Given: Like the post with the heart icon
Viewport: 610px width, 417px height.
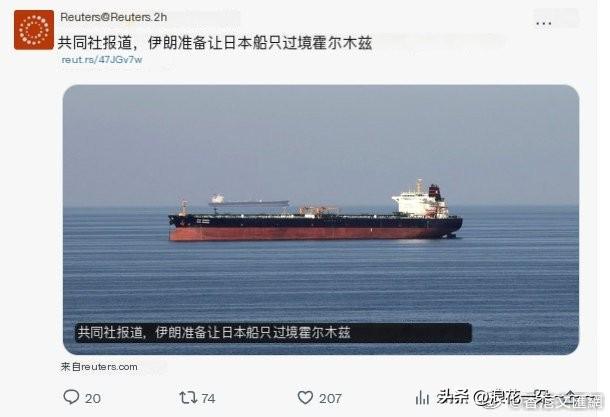Looking at the screenshot, I should coord(305,398).
